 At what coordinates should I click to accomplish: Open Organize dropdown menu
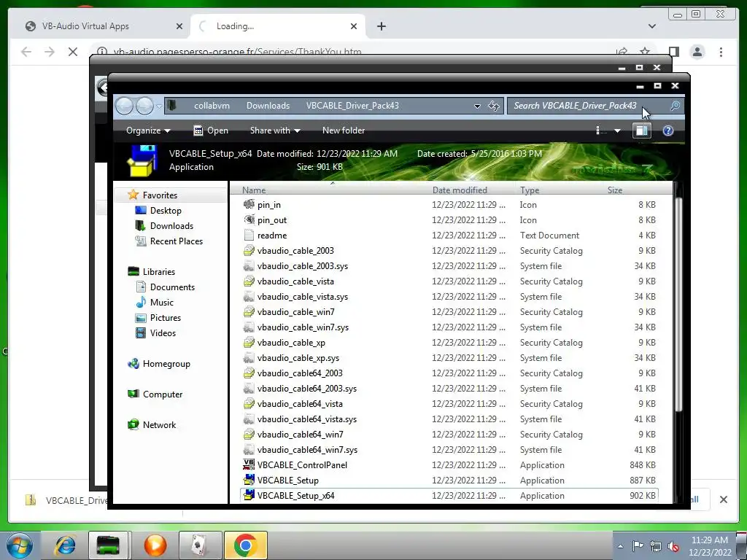click(x=148, y=131)
